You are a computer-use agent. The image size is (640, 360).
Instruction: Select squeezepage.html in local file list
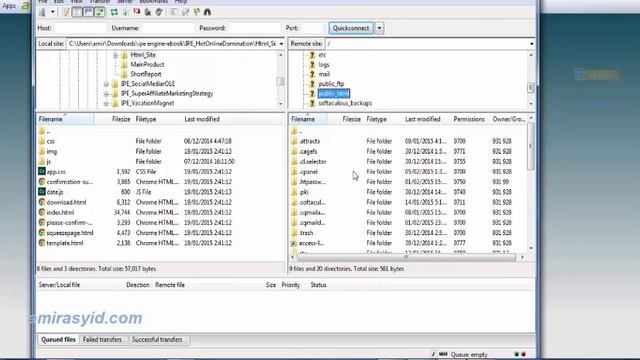[x=70, y=233]
